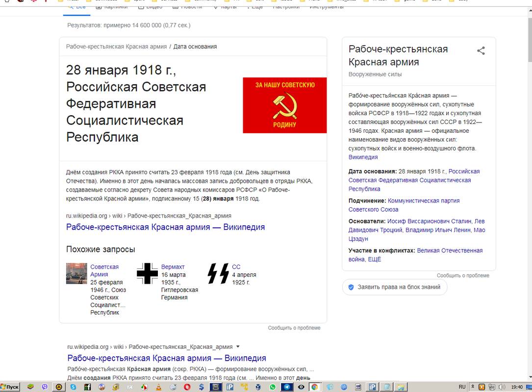This screenshot has height=392, width=532.
Task: Open Opera browser from the taskbar
Action: pos(187,387)
